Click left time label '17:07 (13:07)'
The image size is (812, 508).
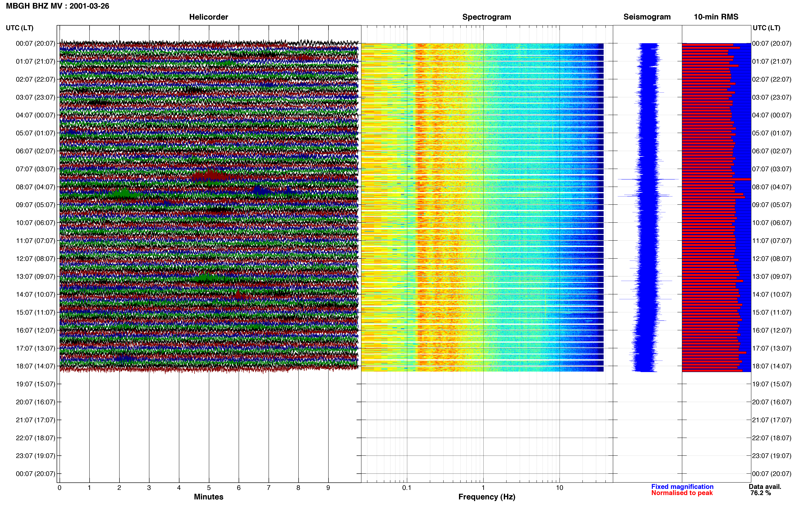point(36,348)
